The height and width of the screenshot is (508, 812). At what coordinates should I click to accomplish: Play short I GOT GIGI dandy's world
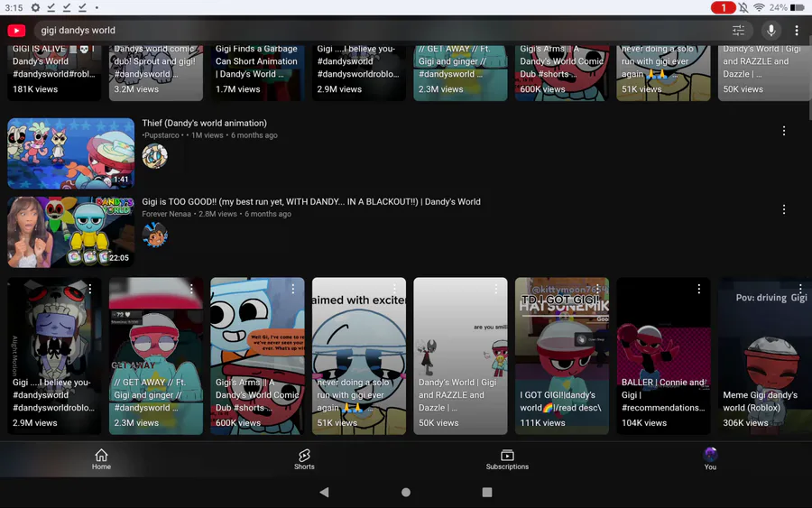(x=562, y=356)
